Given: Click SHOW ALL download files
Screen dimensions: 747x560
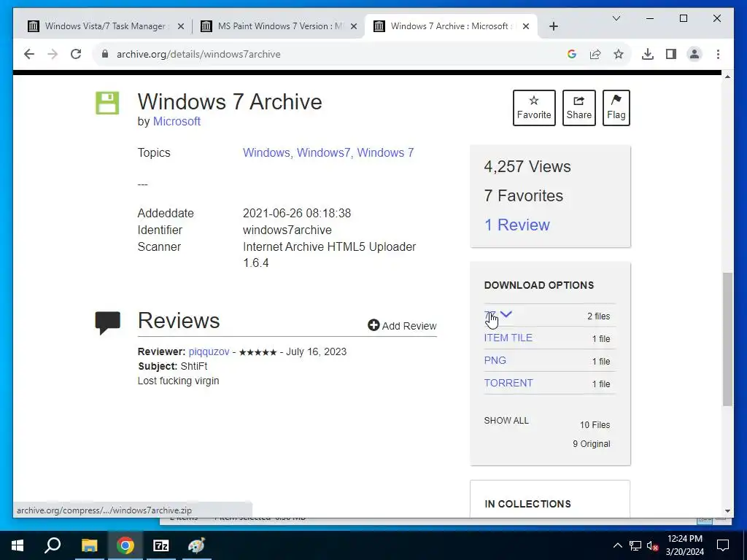Looking at the screenshot, I should coord(506,421).
